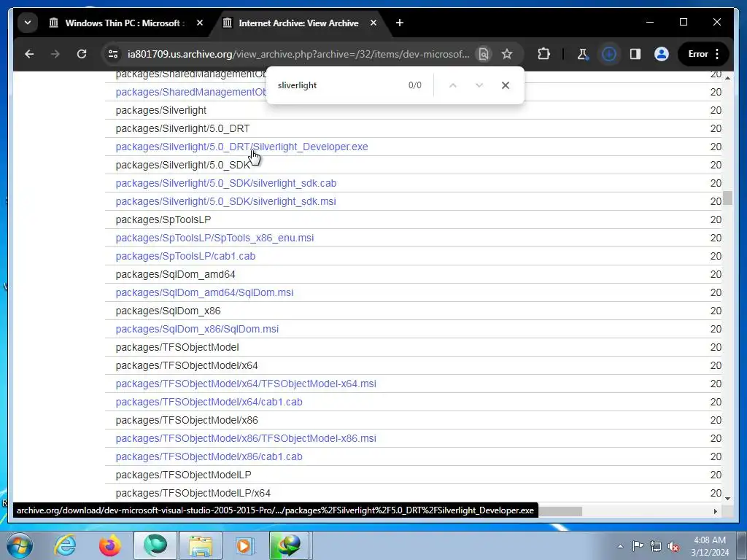Download Silverlight_Developer.exe link
The height and width of the screenshot is (560, 747).
(241, 147)
